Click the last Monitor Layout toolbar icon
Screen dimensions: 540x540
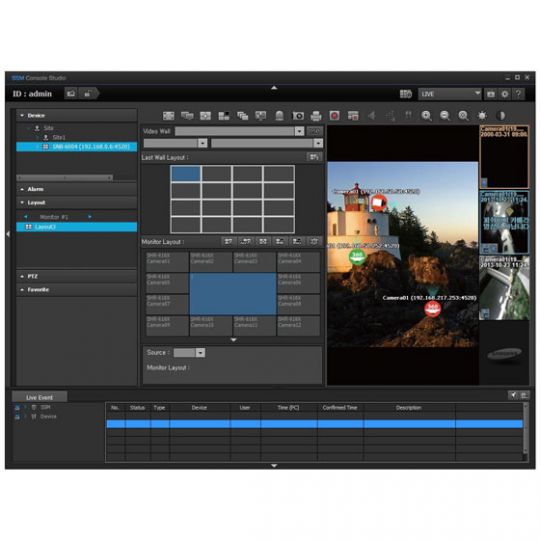click(314, 241)
